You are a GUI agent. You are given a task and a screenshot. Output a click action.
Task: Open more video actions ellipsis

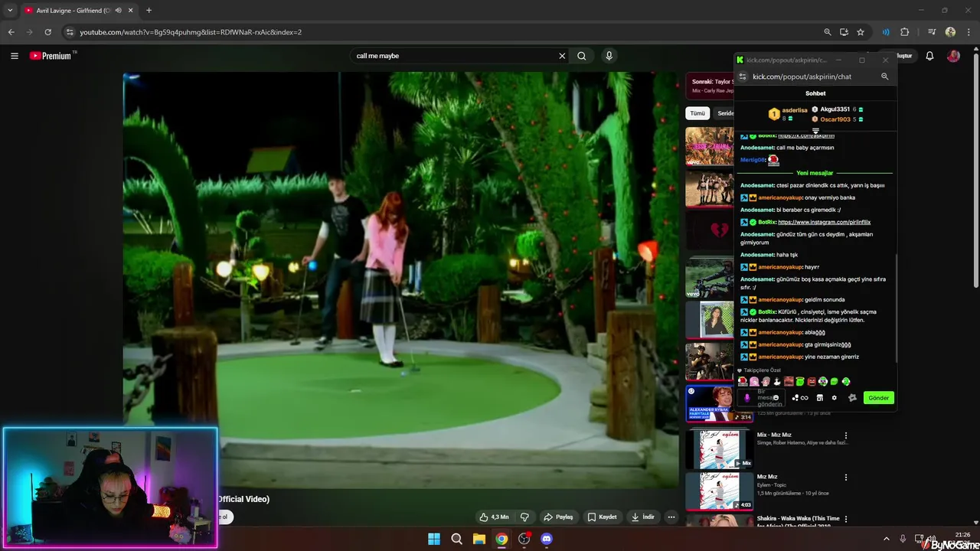(671, 517)
